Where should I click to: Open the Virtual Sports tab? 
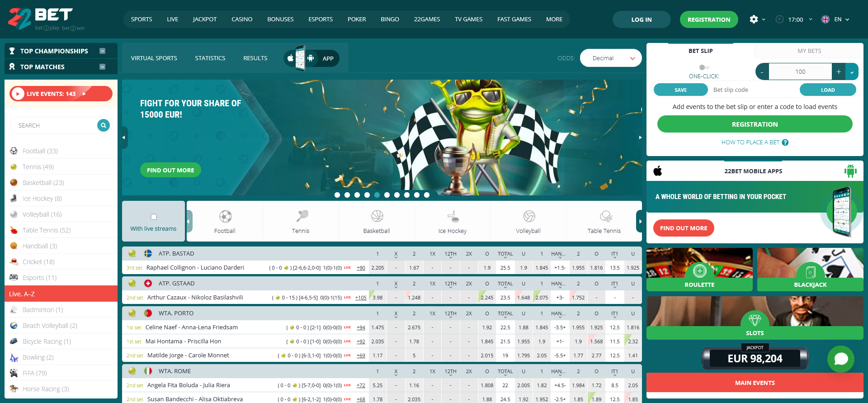point(154,58)
